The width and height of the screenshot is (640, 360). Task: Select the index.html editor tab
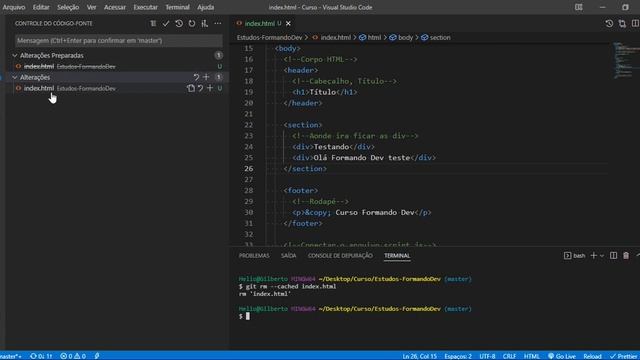pyautogui.click(x=260, y=24)
